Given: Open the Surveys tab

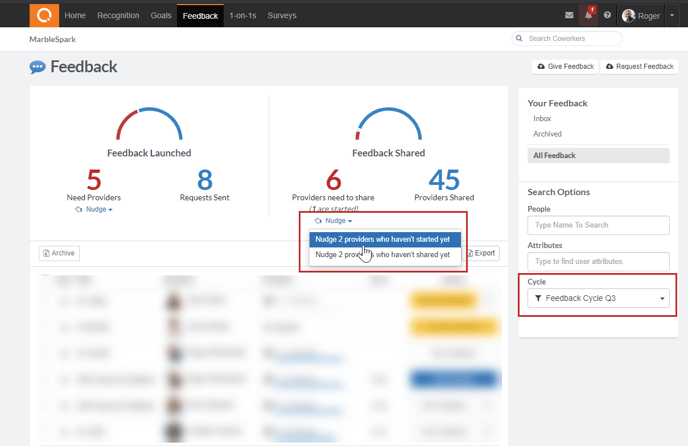Looking at the screenshot, I should (282, 16).
